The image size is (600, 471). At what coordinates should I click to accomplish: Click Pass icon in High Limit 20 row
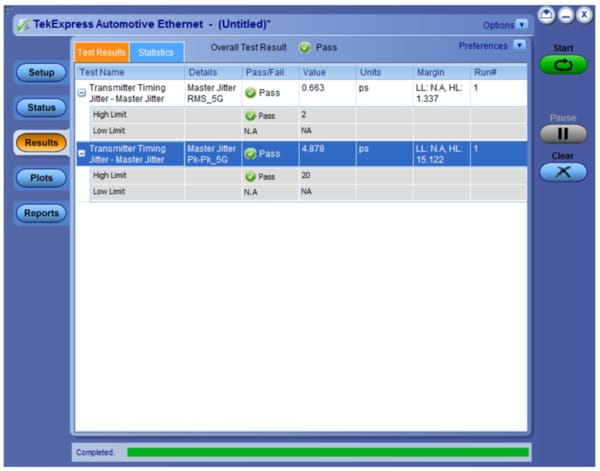coord(250,177)
